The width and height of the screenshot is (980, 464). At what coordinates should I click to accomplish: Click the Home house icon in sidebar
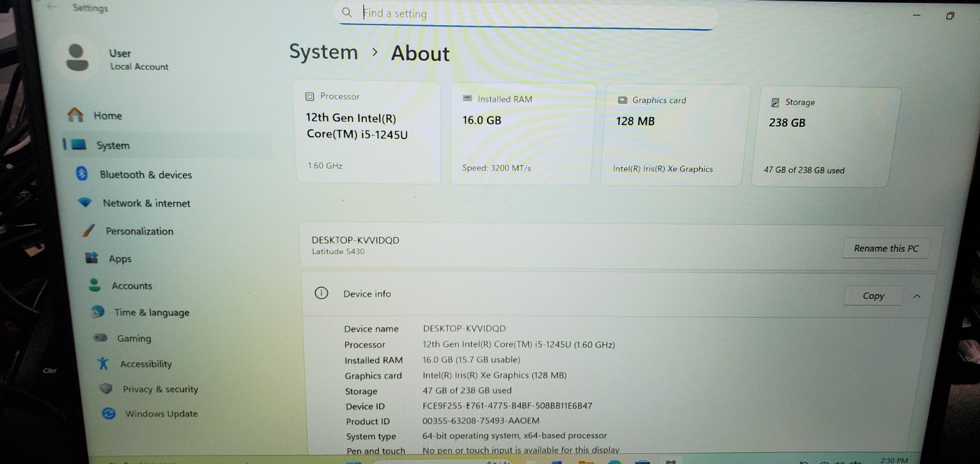point(75,115)
